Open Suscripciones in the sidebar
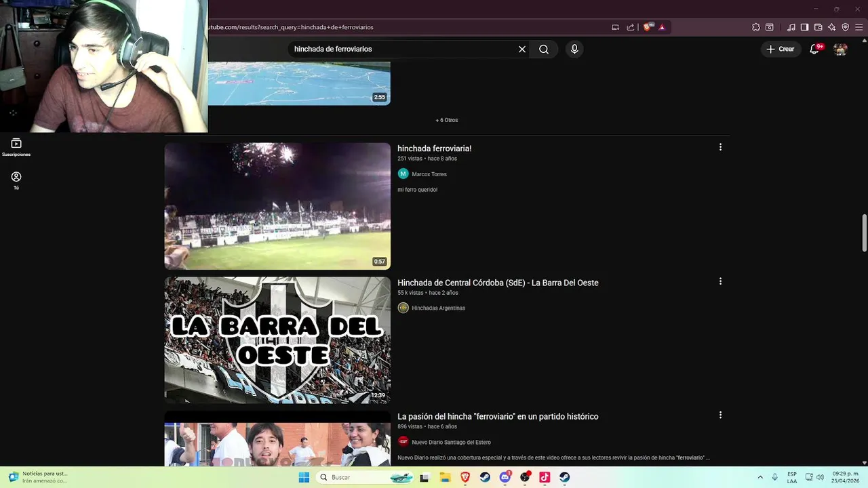This screenshot has width=868, height=488. point(16,147)
